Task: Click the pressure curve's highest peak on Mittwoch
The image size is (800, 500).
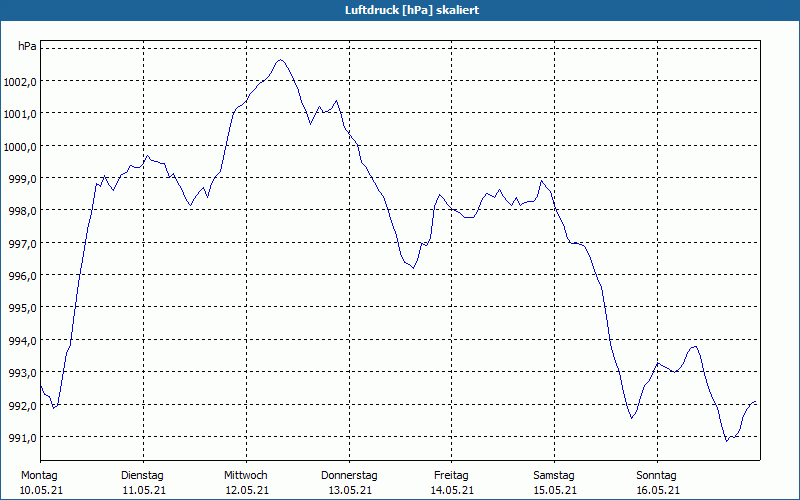Action: pos(280,60)
